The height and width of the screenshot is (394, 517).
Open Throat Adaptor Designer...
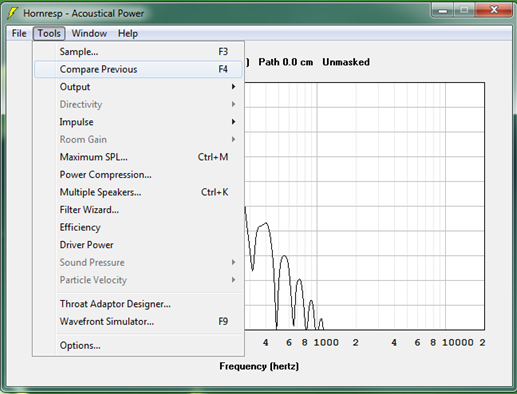[138, 304]
